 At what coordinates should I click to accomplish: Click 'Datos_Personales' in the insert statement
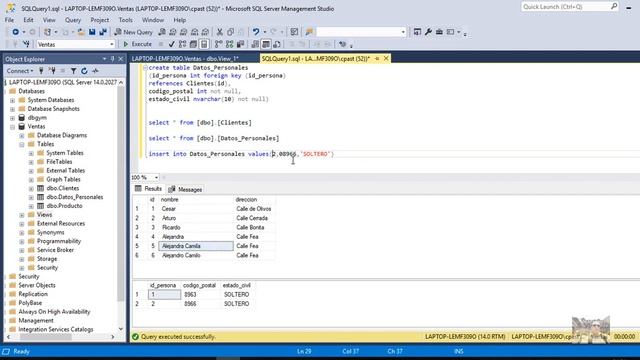point(217,154)
